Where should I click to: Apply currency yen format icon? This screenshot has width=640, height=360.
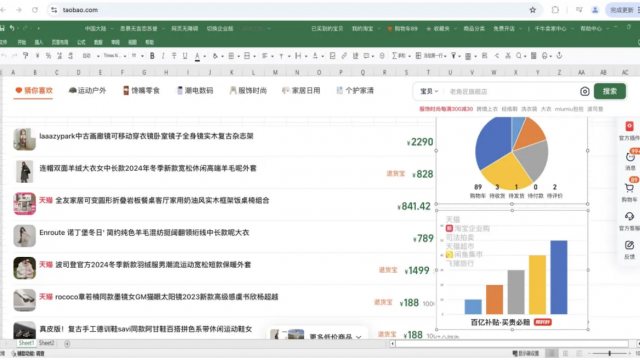[x=37, y=56]
